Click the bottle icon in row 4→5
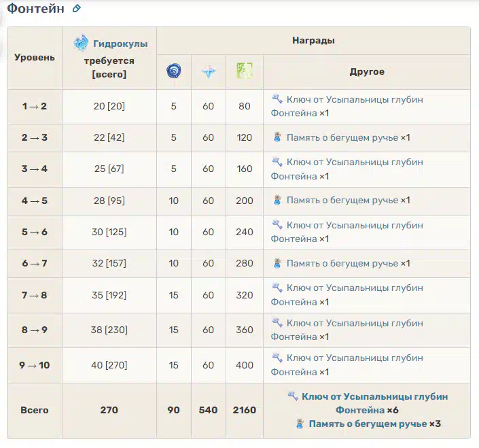This screenshot has height=448, width=479. point(277,200)
